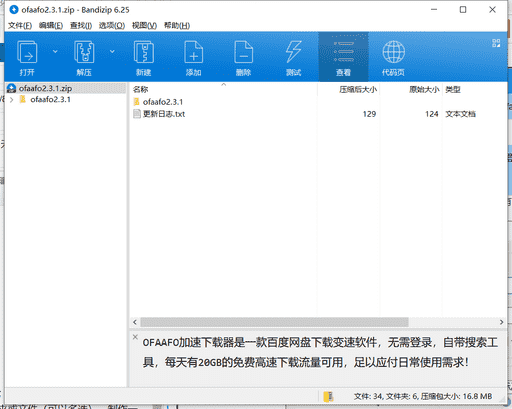
Task: Maximize the Bandizip window
Action: click(x=463, y=10)
